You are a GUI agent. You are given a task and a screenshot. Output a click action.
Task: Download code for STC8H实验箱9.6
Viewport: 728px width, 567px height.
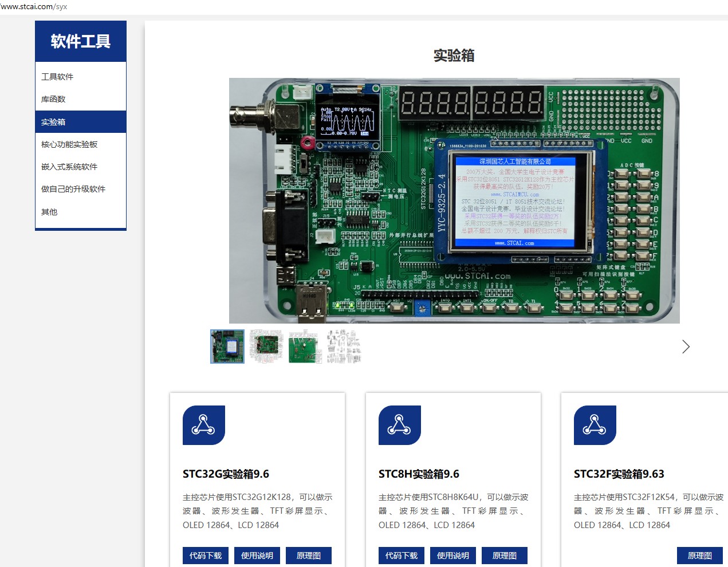(402, 556)
